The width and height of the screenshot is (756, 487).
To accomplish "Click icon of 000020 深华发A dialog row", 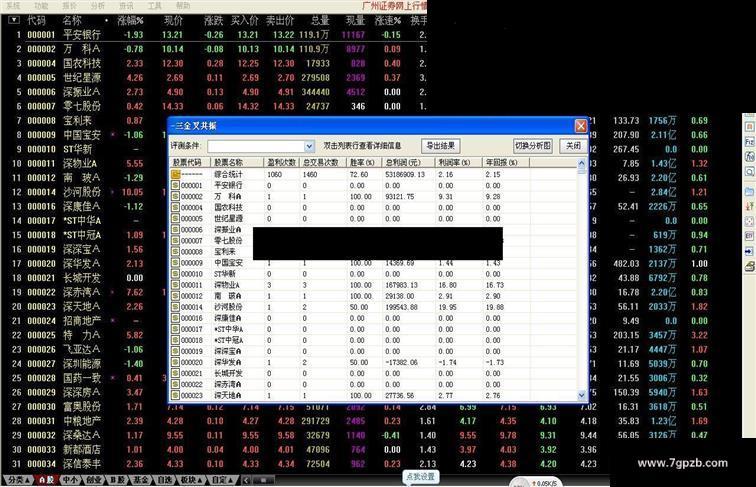I will (176, 362).
